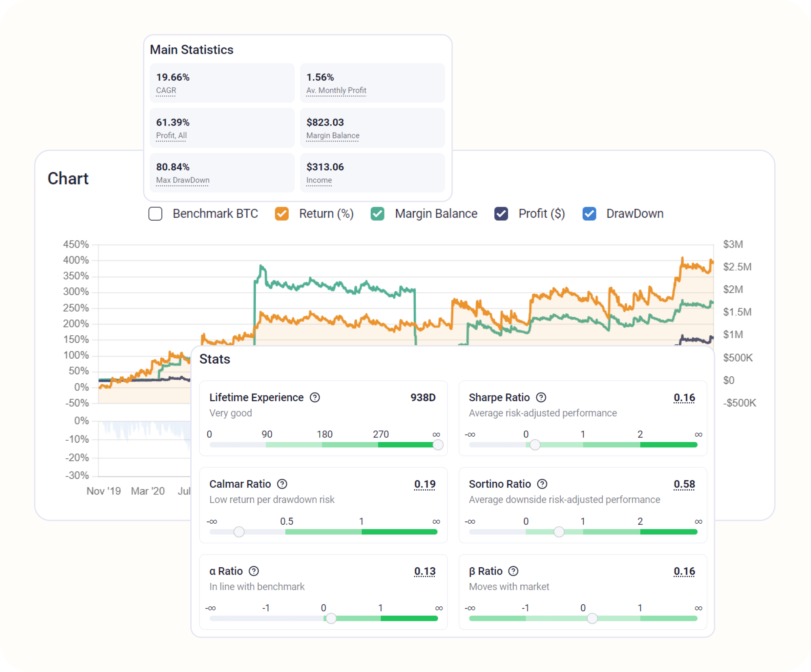Screen dimensions: 811x672
Task: Click β Ratio help question icon
Action: coord(513,571)
